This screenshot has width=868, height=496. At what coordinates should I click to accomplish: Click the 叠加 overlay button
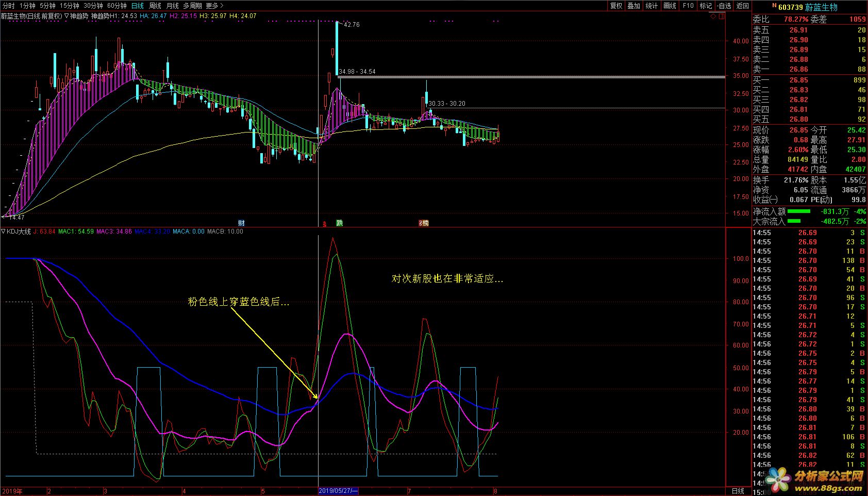click(634, 6)
